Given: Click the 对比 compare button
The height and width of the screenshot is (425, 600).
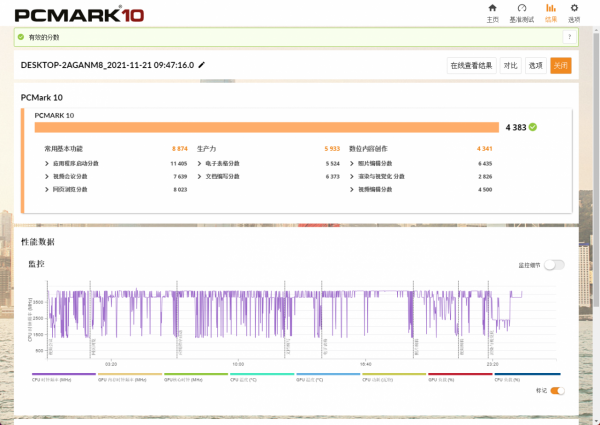Looking at the screenshot, I should pos(510,65).
